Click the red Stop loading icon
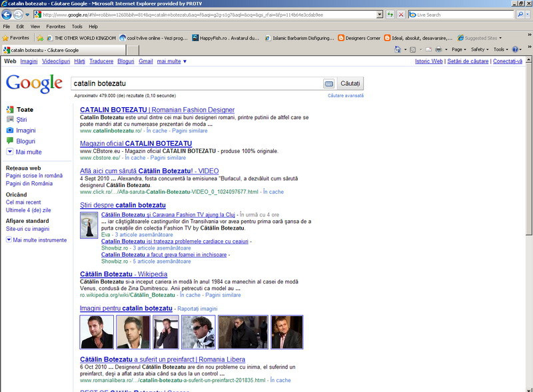 (400, 14)
